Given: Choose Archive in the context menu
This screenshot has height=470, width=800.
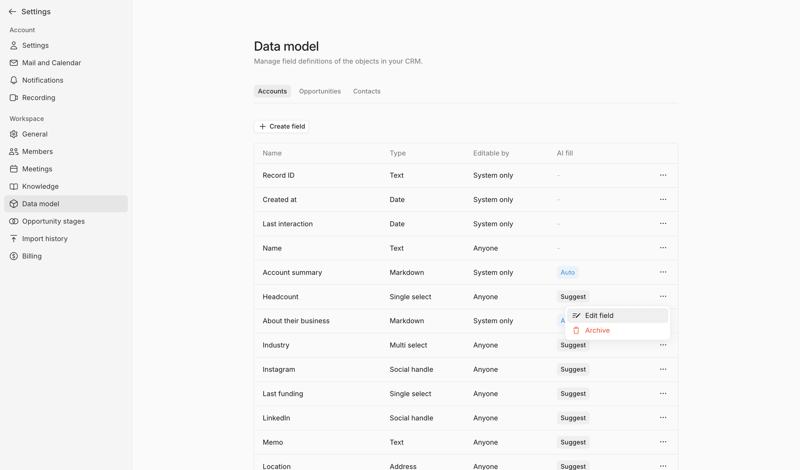Looking at the screenshot, I should point(597,331).
